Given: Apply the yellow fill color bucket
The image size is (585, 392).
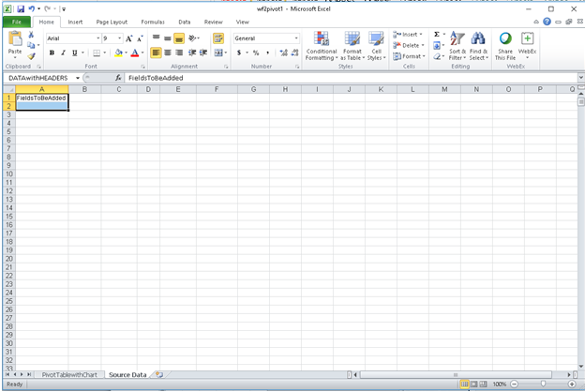Looking at the screenshot, I should click(x=119, y=53).
